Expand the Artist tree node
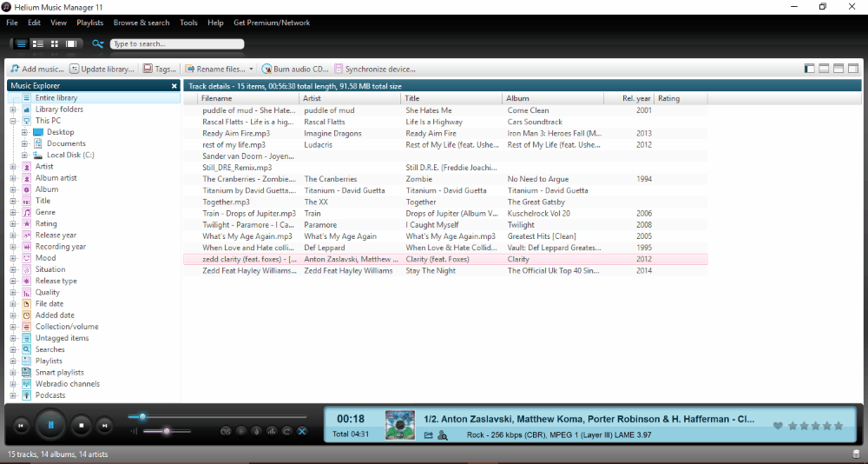This screenshot has width=868, height=464. click(13, 166)
